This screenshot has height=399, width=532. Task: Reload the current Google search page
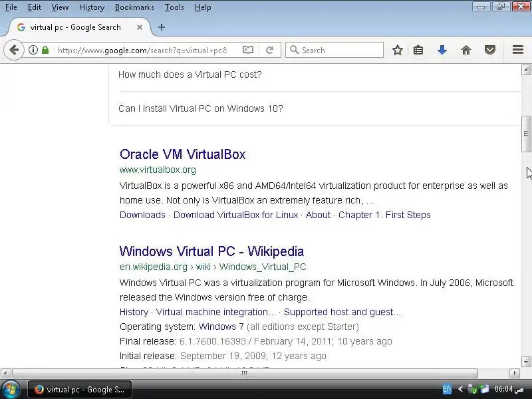tap(270, 51)
